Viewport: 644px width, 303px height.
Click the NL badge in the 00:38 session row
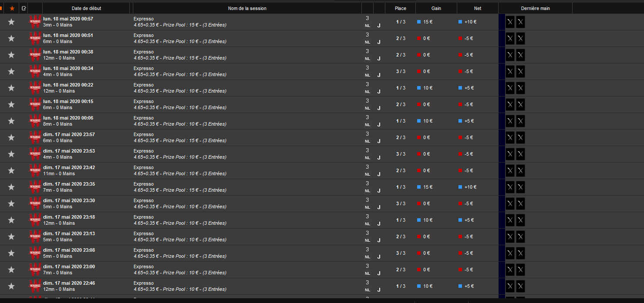tap(368, 59)
